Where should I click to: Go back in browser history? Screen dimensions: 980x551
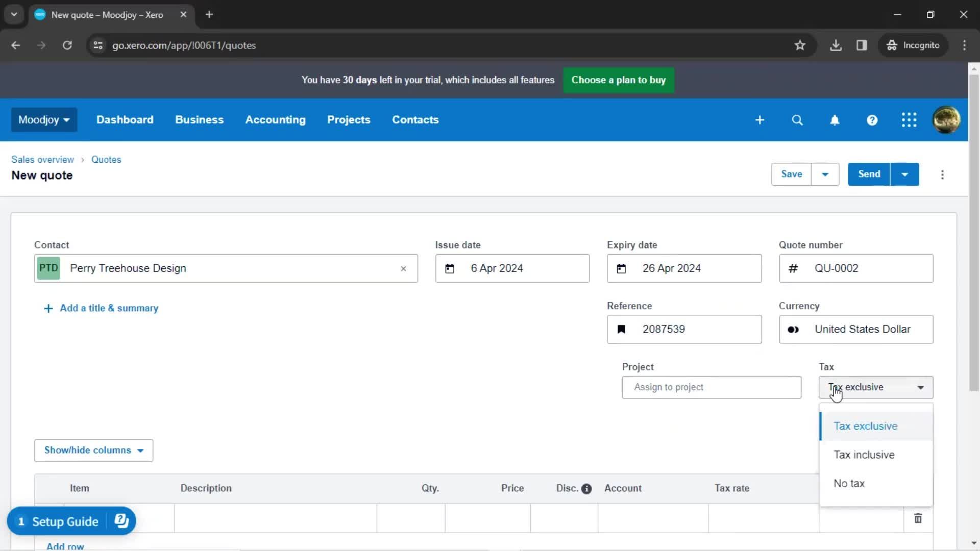tap(16, 45)
